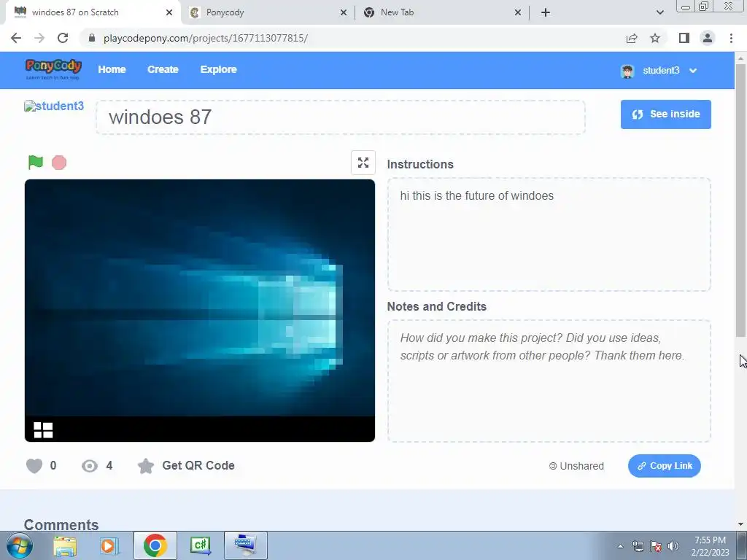Click the Action Center flag icon
This screenshot has width=747, height=560.
[x=656, y=546]
